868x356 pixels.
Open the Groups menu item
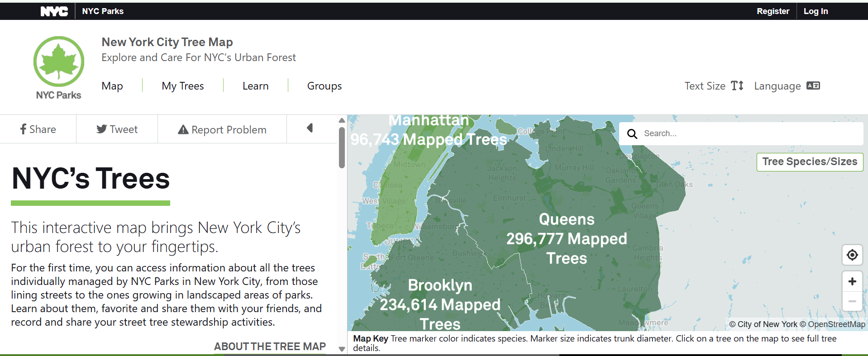coord(324,86)
